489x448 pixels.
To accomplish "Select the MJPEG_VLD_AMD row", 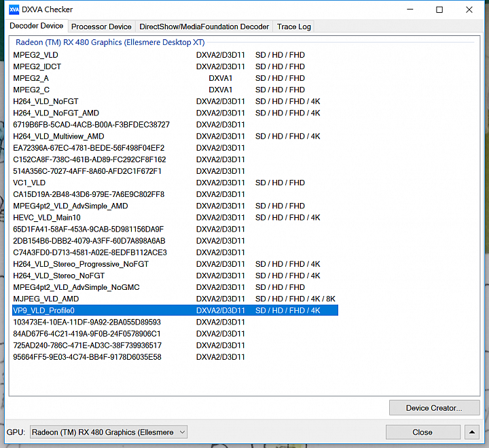I will coord(175,299).
